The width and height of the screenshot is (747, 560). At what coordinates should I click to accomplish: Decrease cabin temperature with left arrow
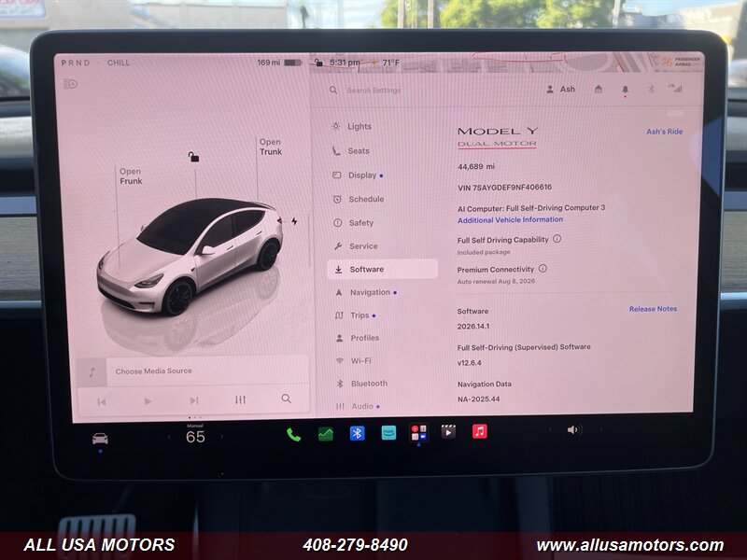click(169, 437)
